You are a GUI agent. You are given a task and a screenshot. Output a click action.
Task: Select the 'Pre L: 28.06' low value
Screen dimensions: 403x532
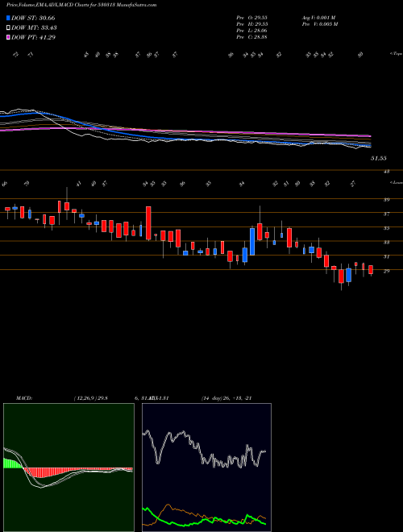(x=251, y=31)
